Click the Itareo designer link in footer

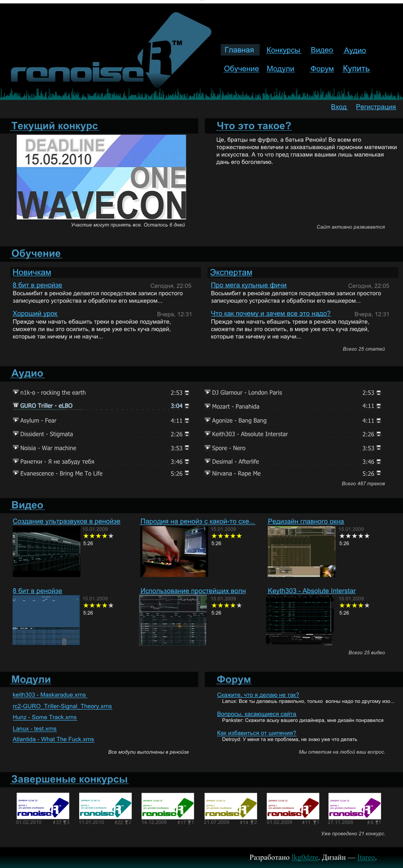367,857
